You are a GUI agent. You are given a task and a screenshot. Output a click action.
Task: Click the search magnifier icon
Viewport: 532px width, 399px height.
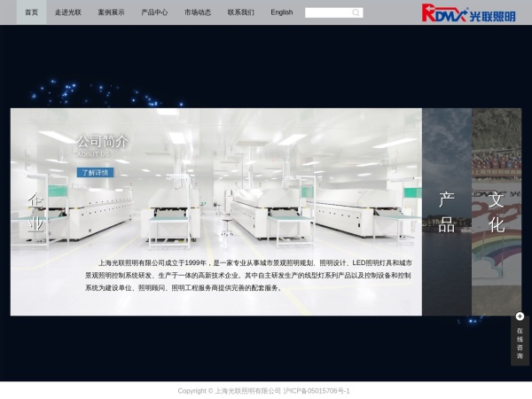(356, 12)
